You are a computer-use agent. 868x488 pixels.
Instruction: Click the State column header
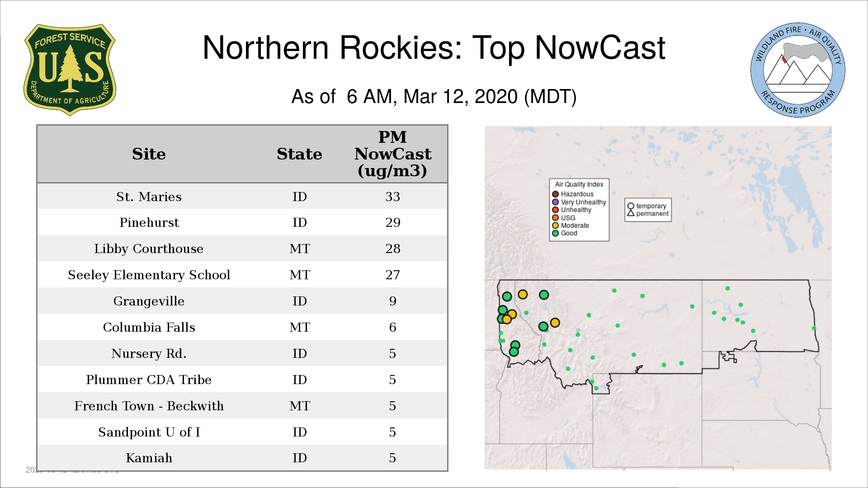click(299, 154)
